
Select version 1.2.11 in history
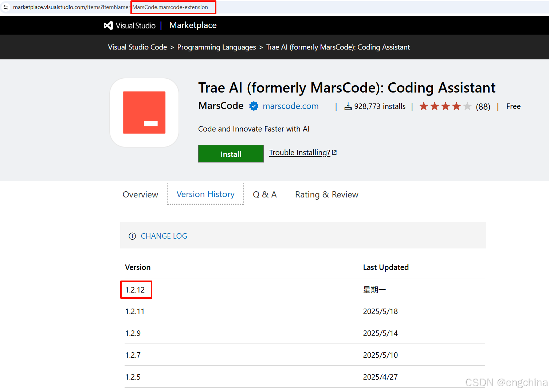click(135, 311)
